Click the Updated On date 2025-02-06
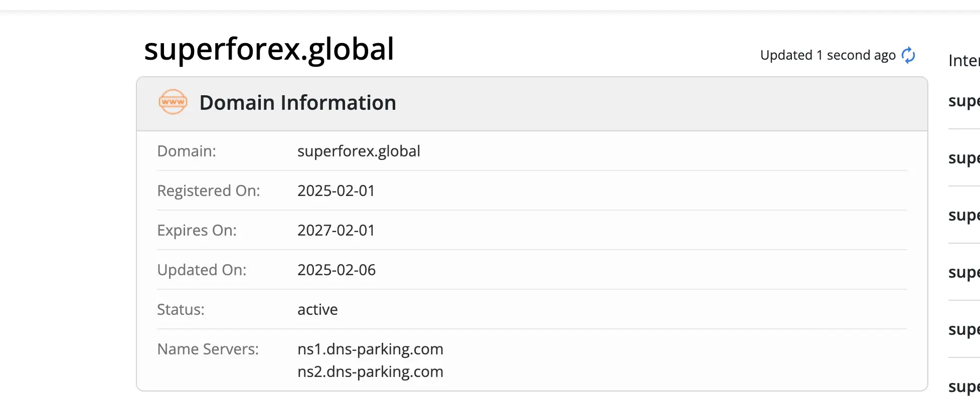 [337, 270]
